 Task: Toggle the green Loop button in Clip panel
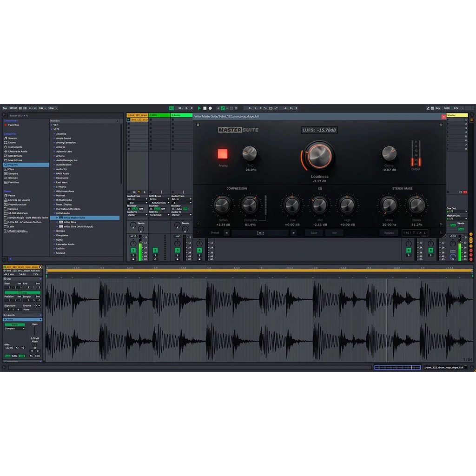(22, 292)
